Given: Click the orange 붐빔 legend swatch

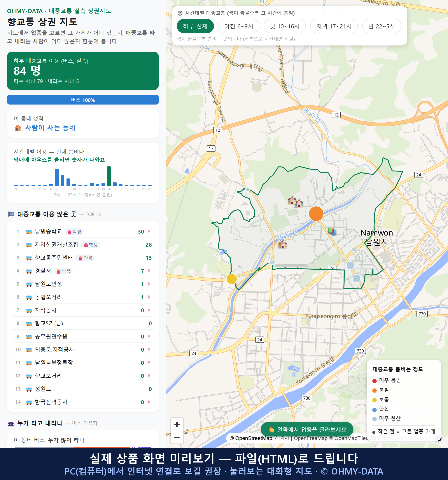Looking at the screenshot, I should [374, 390].
